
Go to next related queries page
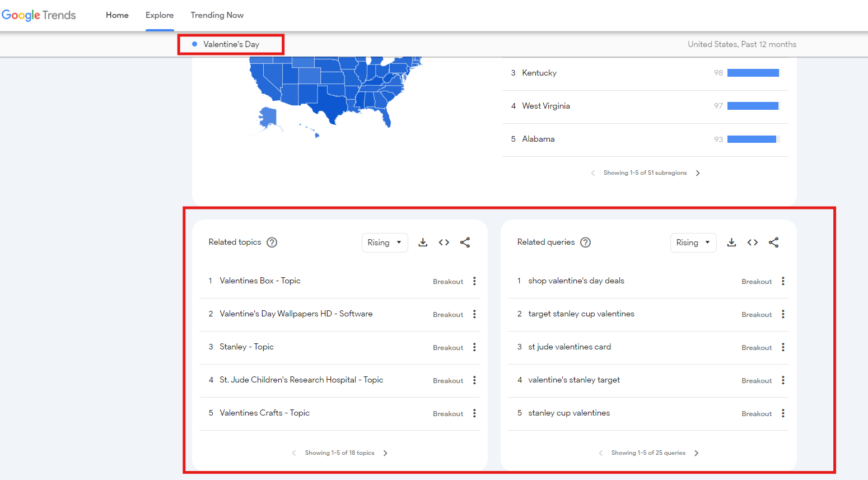pos(696,453)
